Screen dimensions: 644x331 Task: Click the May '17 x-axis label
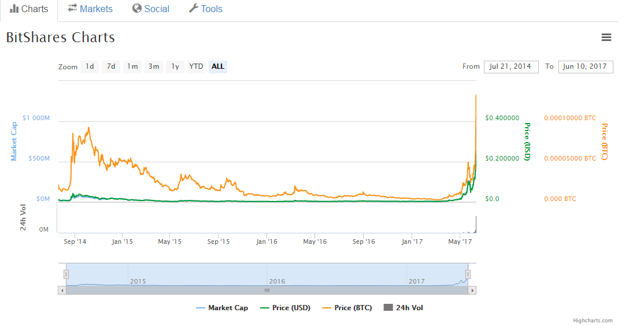[460, 241]
